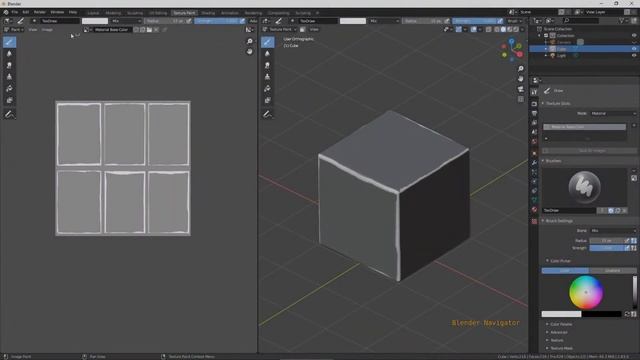Toggle strength pressure in 3D viewport header
Screen dimensions: 640x360
(500, 21)
